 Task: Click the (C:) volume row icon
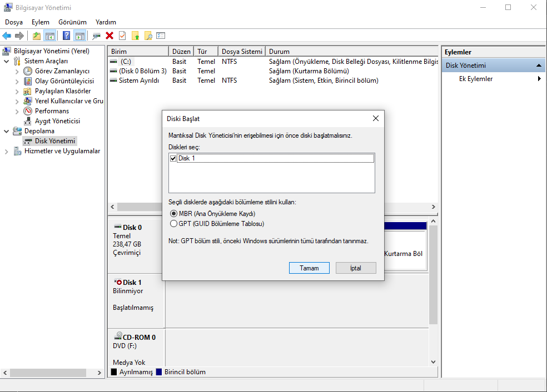pyautogui.click(x=113, y=61)
